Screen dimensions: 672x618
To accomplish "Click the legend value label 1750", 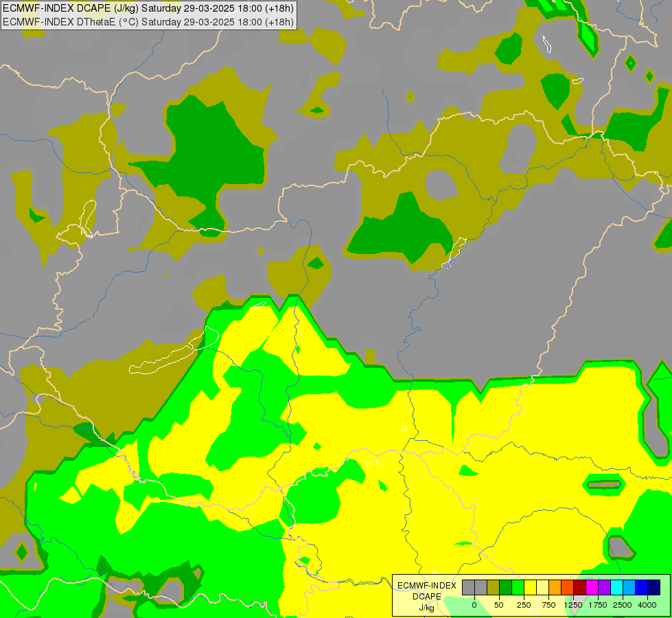I will point(597,605).
